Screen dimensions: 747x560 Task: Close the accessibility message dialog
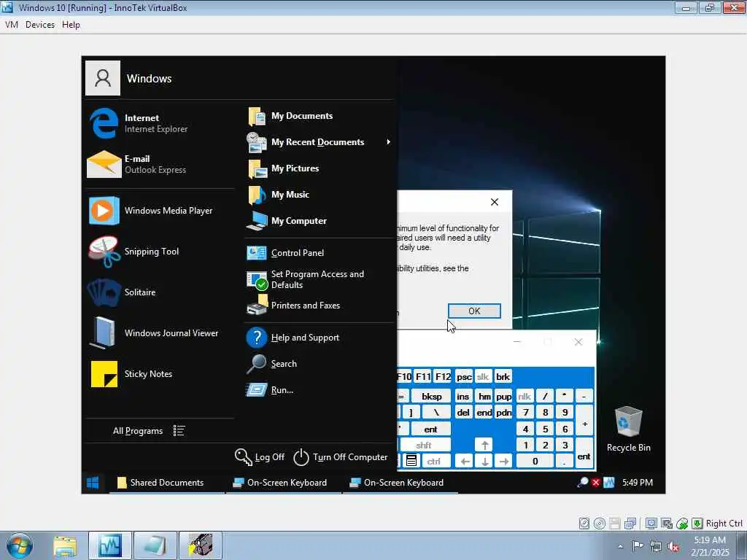point(495,202)
